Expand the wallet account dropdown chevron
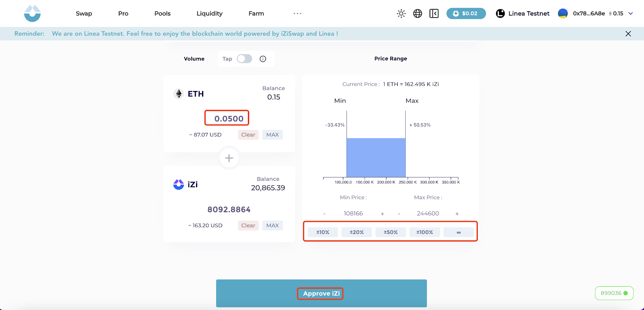This screenshot has width=644, height=310. (631, 13)
